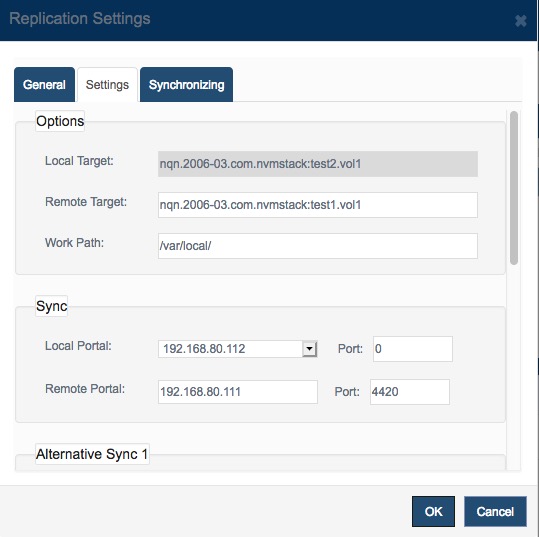Screen dimensions: 539x537
Task: Click the Options group heading
Action: (x=60, y=121)
